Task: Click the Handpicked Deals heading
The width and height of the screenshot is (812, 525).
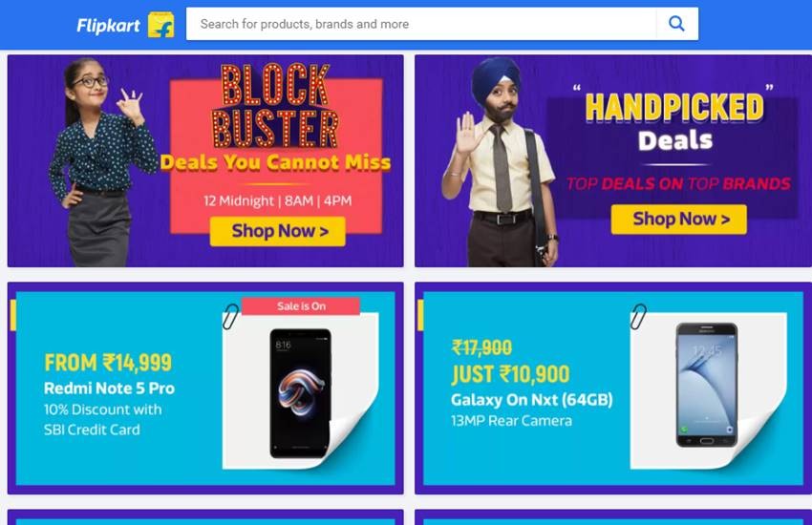Action: coord(674,122)
